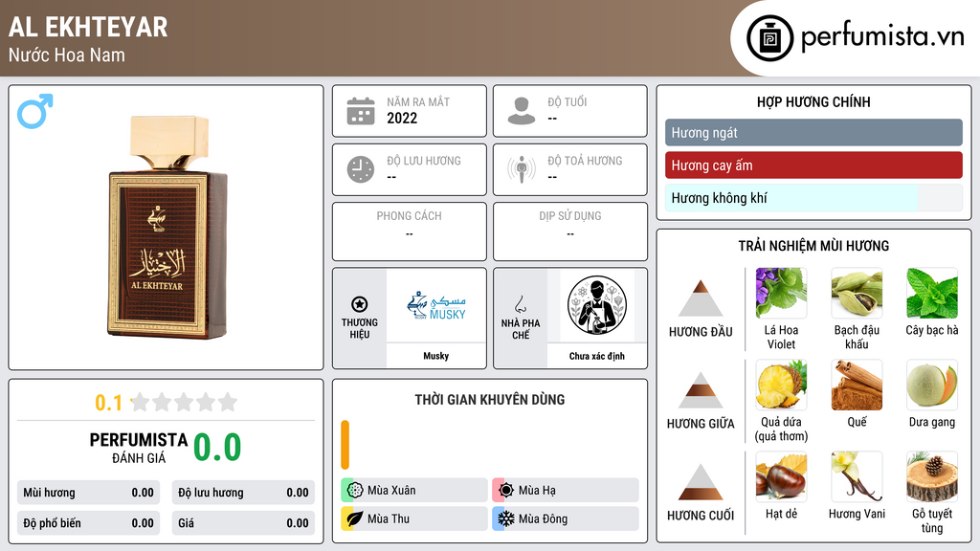
Task: Select the Mùa Đông season label
Action: point(543,518)
